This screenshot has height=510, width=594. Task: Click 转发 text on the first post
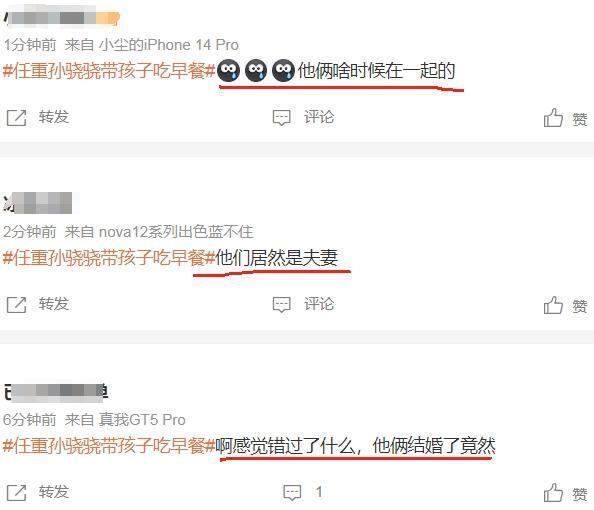[54, 117]
